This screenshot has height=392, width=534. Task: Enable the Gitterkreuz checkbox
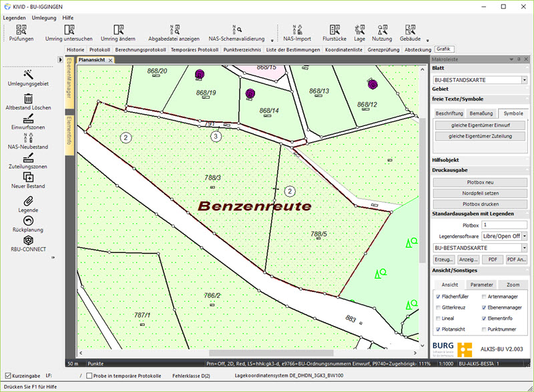(x=438, y=307)
